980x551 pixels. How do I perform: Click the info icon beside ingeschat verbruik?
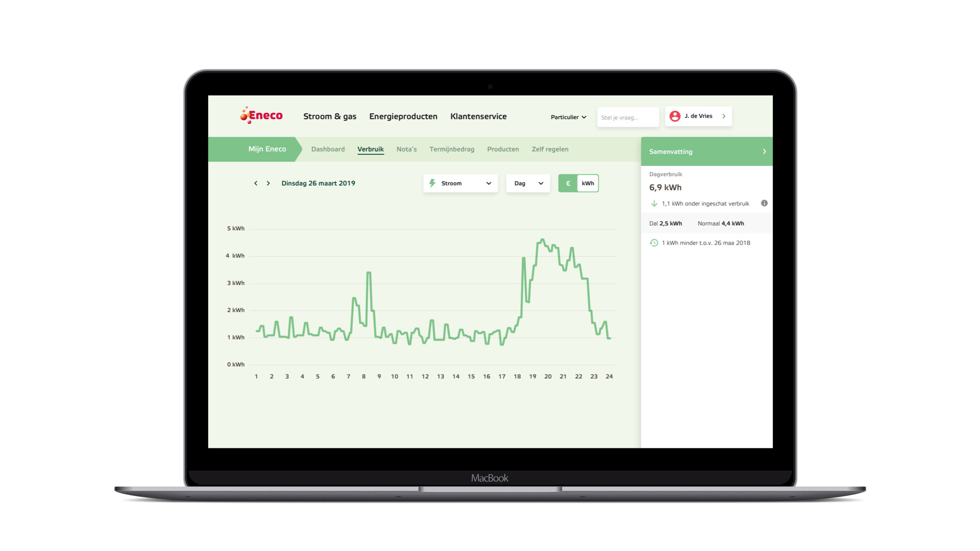point(764,203)
